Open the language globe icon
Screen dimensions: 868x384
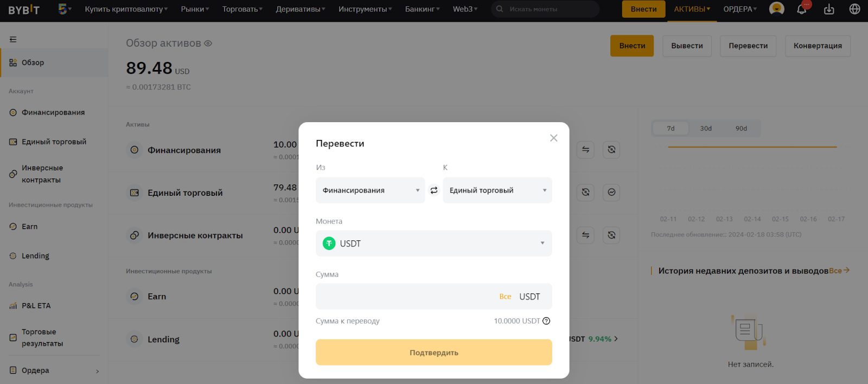click(x=854, y=9)
